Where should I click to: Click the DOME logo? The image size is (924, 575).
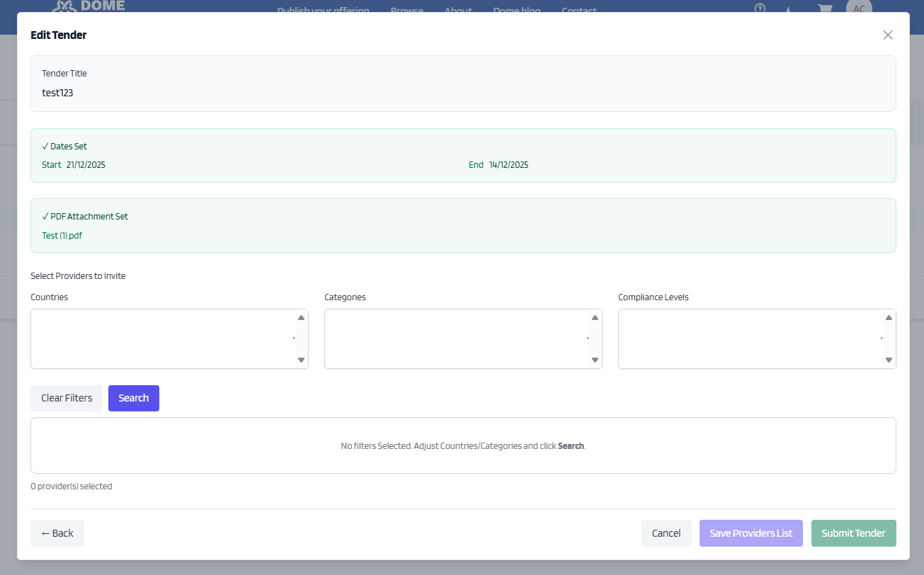pos(89,6)
